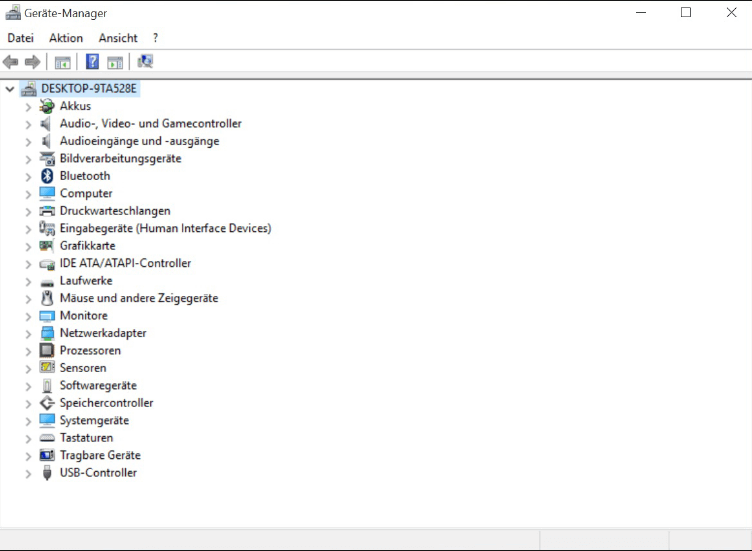Image resolution: width=752 pixels, height=551 pixels.
Task: Click the Back arrow toolbar icon
Action: [11, 62]
